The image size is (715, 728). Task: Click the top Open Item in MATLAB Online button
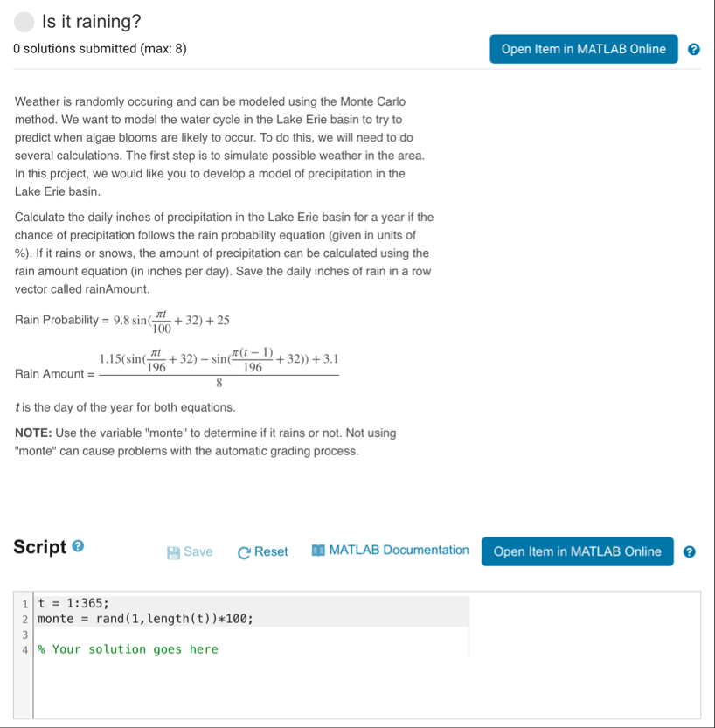click(x=583, y=49)
